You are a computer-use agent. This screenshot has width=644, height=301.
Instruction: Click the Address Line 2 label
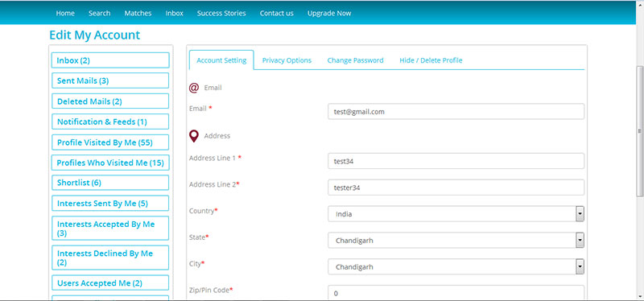(214, 184)
